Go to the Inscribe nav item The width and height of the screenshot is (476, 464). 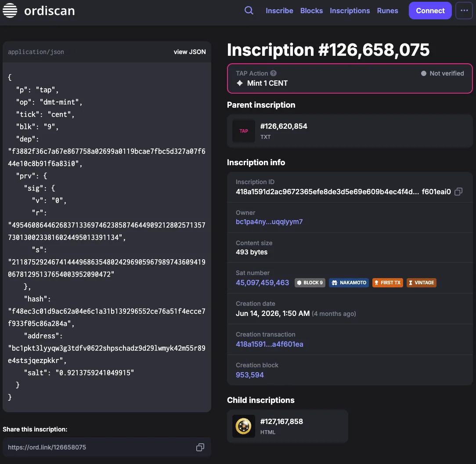279,11
